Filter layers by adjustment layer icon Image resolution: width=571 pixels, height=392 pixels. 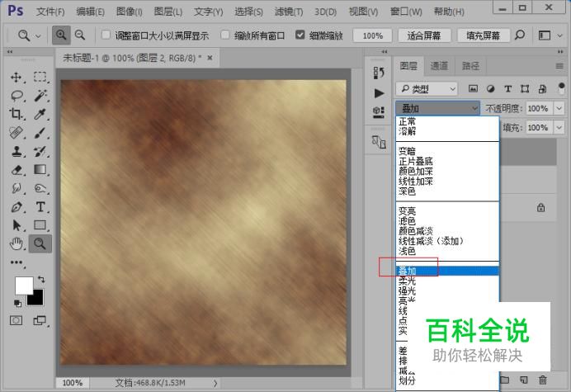coord(490,88)
